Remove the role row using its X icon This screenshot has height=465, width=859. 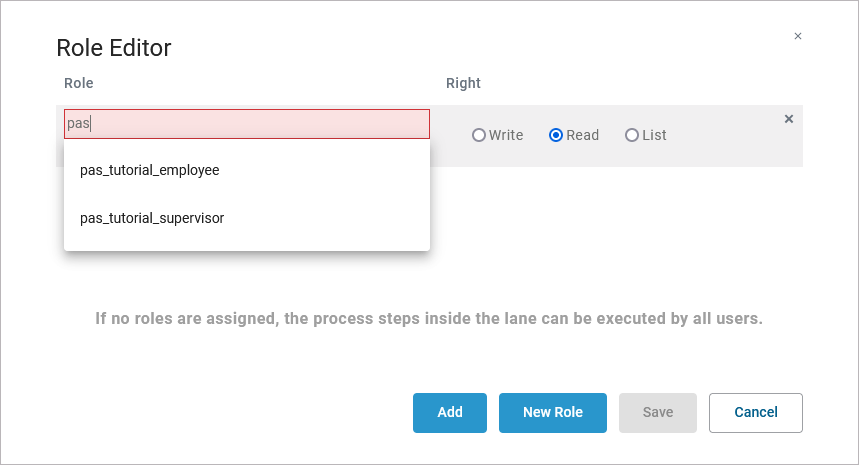point(789,119)
